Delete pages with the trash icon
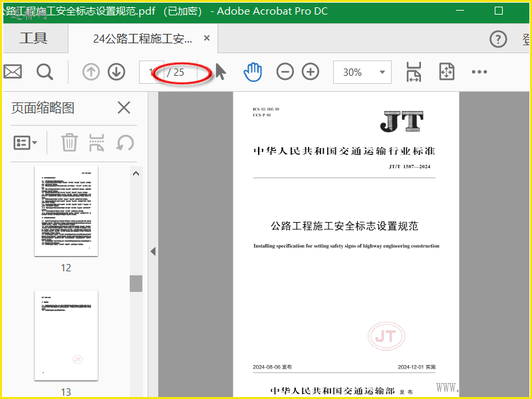Viewport: 532px width, 399px height. (x=69, y=142)
